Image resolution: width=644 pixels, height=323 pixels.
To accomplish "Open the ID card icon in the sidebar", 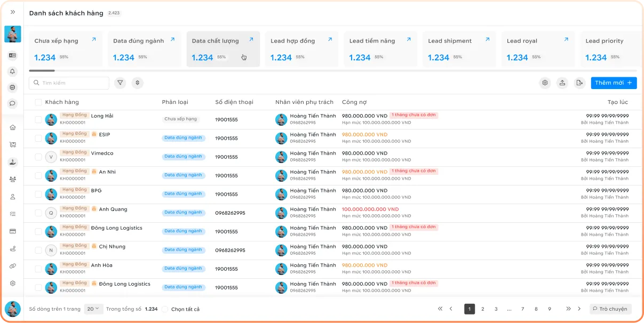I will pyautogui.click(x=13, y=55).
